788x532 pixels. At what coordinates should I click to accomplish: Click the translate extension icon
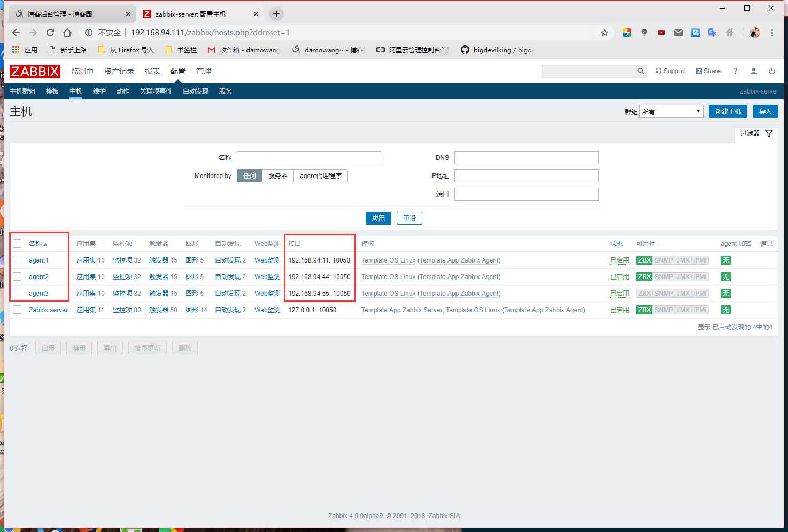(x=712, y=33)
